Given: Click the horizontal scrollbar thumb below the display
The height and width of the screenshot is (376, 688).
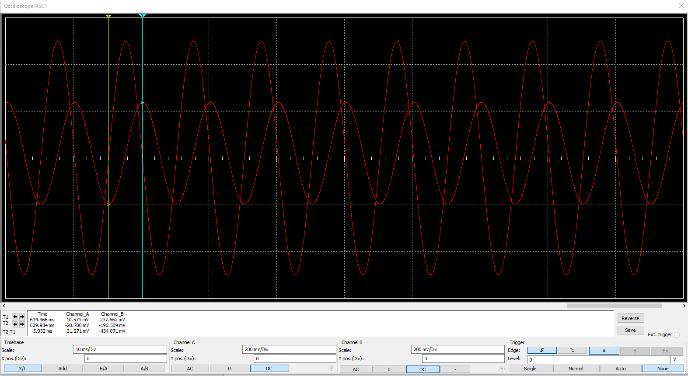Looking at the screenshot, I should 614,306.
